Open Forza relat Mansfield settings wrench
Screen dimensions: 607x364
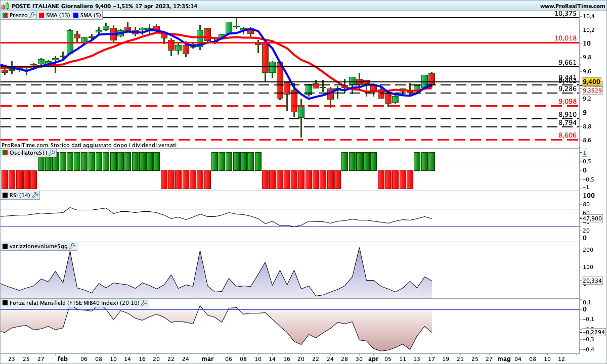point(145,303)
